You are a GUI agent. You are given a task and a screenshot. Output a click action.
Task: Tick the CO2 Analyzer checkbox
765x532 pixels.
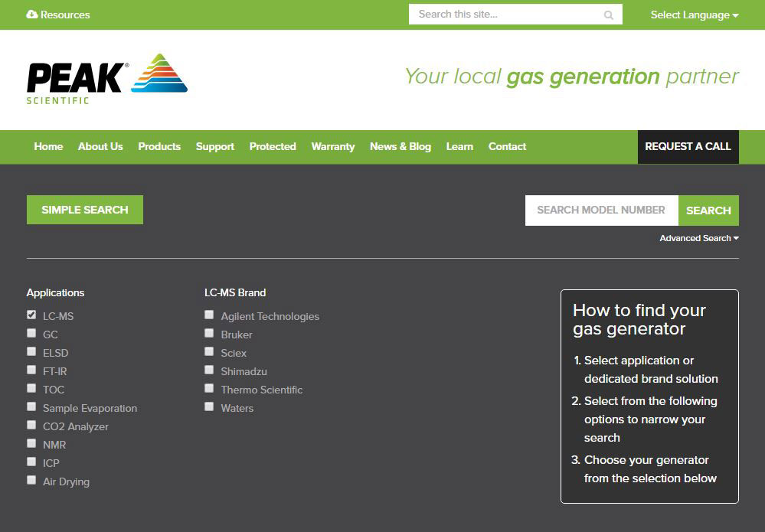(x=31, y=425)
